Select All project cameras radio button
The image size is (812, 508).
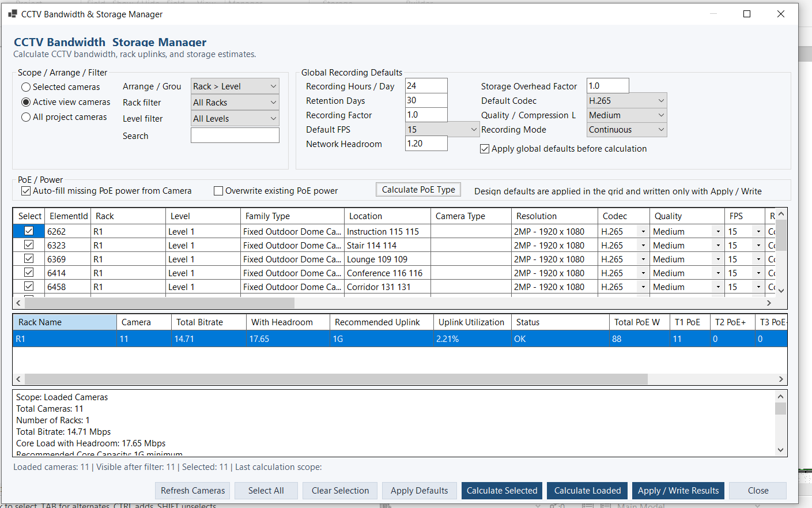click(26, 117)
